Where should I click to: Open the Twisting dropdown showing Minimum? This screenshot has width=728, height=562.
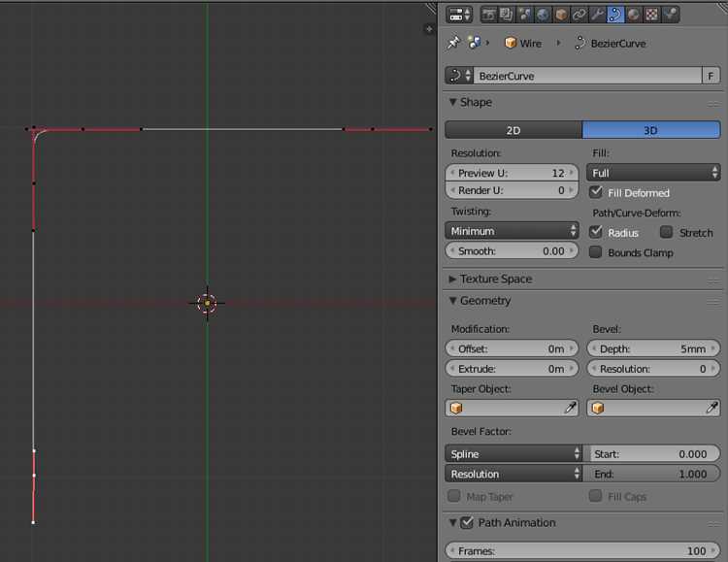click(512, 230)
